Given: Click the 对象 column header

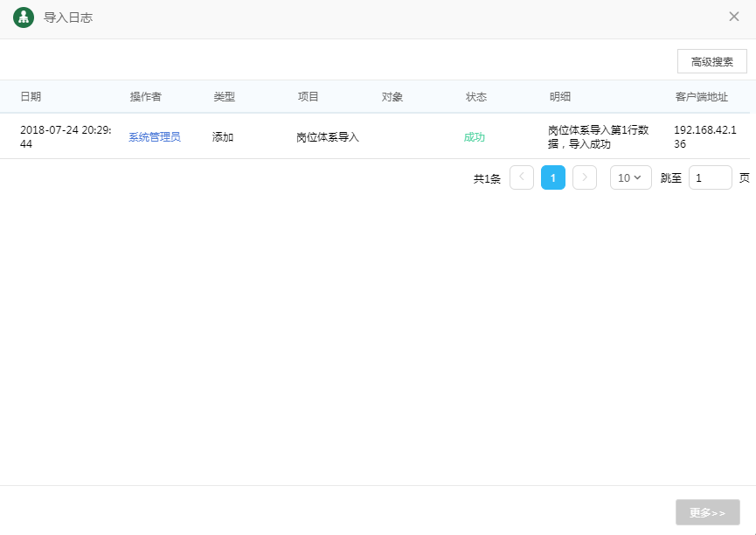Looking at the screenshot, I should point(392,97).
